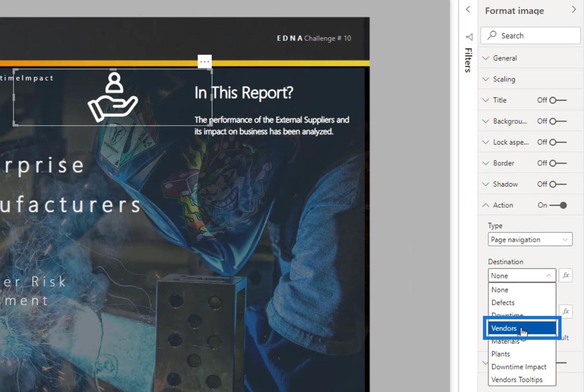Image resolution: width=584 pixels, height=392 pixels.
Task: Enable the Shadow toggle
Action: (x=558, y=184)
